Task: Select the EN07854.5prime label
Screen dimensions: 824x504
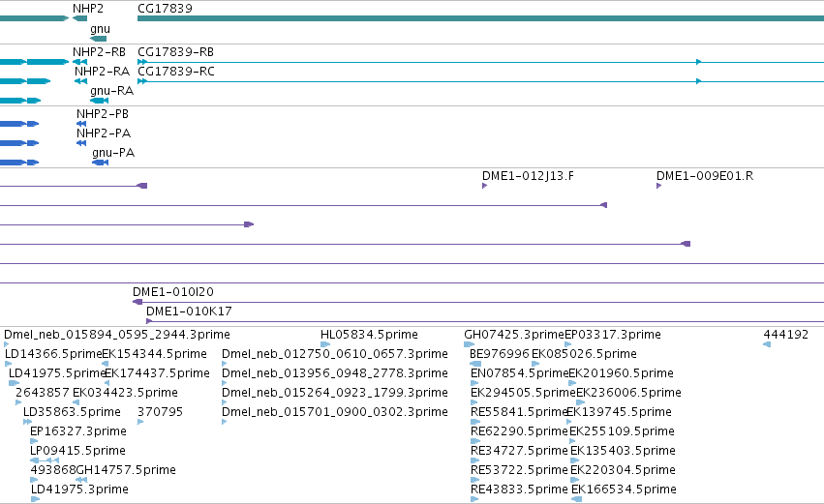Action: click(x=520, y=373)
